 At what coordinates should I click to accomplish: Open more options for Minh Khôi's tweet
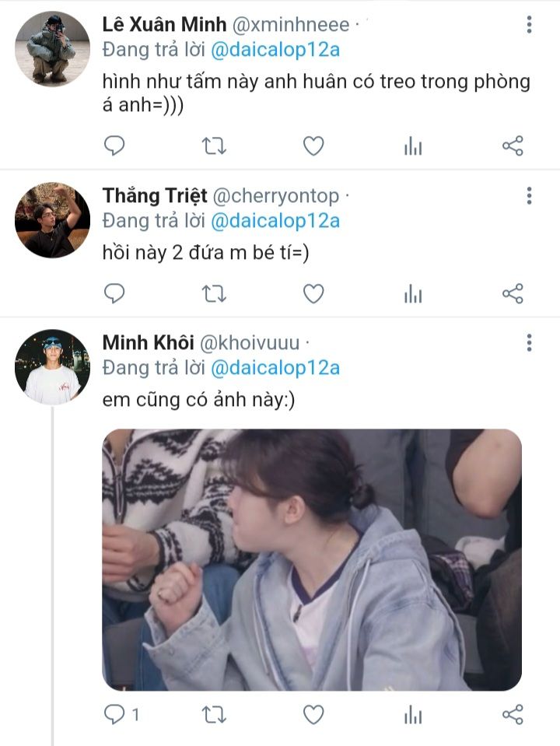[x=529, y=342]
